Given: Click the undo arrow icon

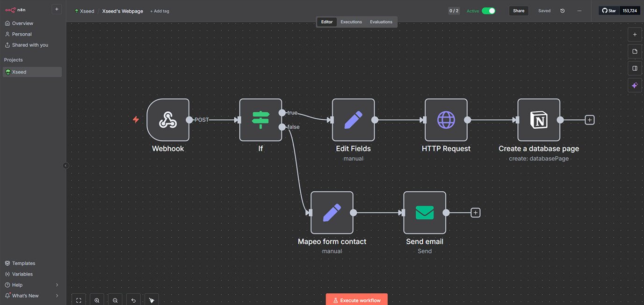Looking at the screenshot, I should click(133, 299).
